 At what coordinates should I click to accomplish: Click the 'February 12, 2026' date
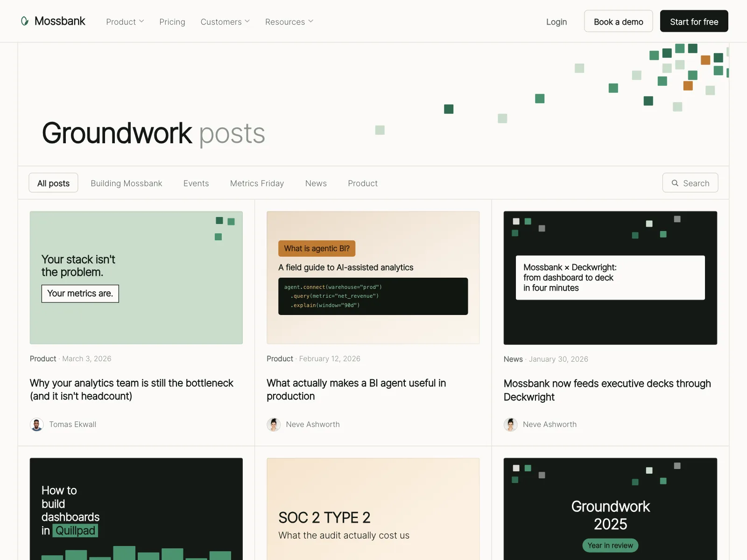tap(330, 359)
